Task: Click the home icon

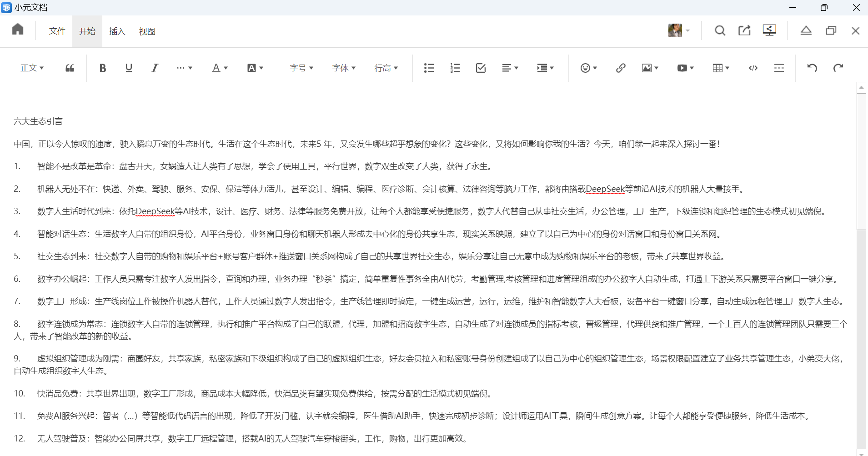Action: tap(18, 30)
